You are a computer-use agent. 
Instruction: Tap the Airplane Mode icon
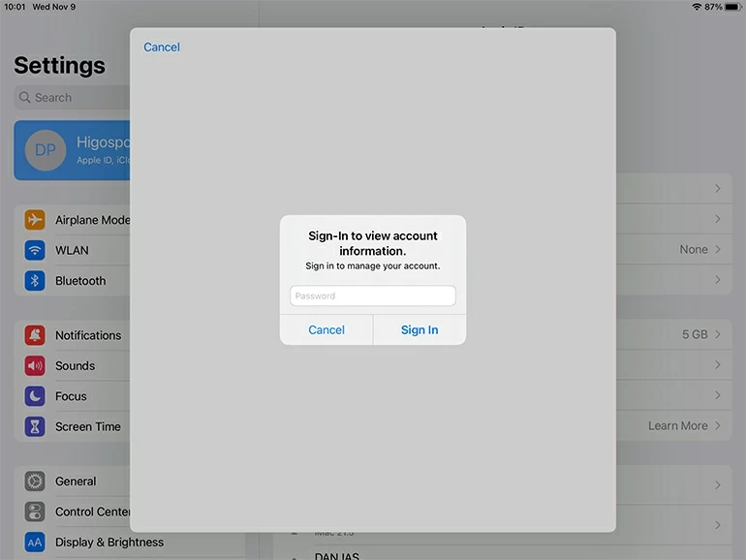coord(35,220)
